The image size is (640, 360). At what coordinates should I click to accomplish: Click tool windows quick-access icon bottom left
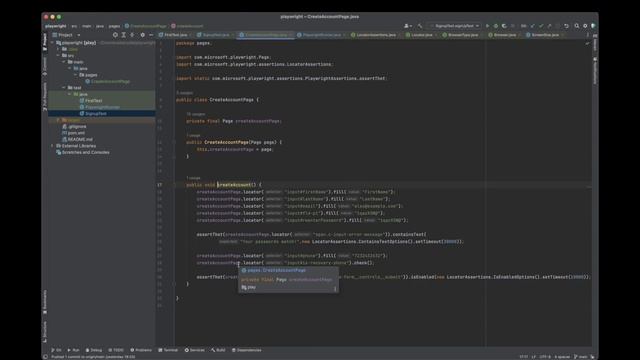click(x=45, y=356)
